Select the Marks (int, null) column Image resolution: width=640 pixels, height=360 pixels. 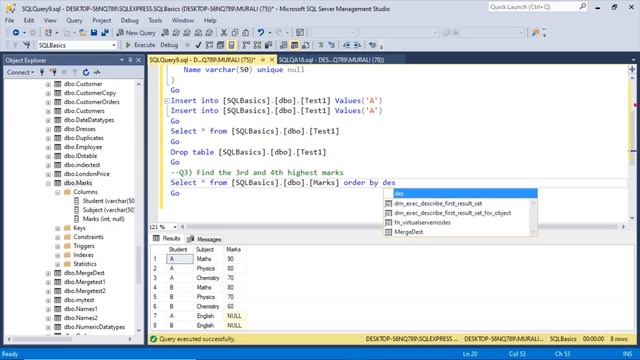click(103, 219)
